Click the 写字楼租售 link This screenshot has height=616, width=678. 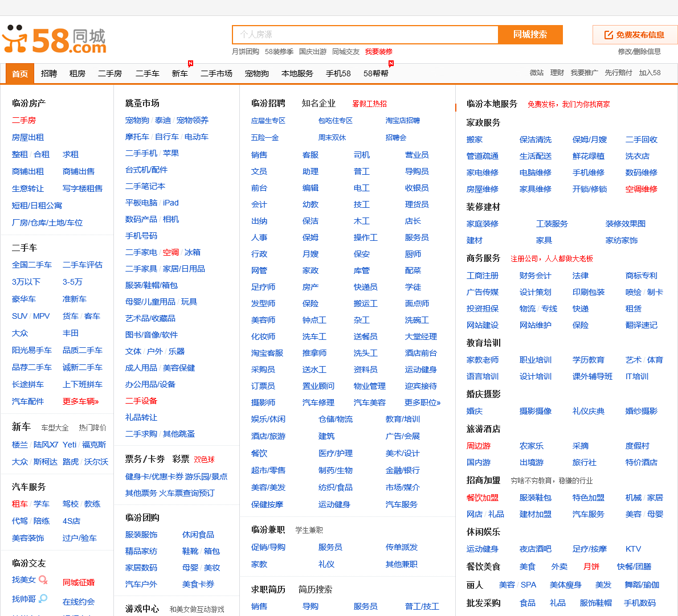tap(83, 188)
